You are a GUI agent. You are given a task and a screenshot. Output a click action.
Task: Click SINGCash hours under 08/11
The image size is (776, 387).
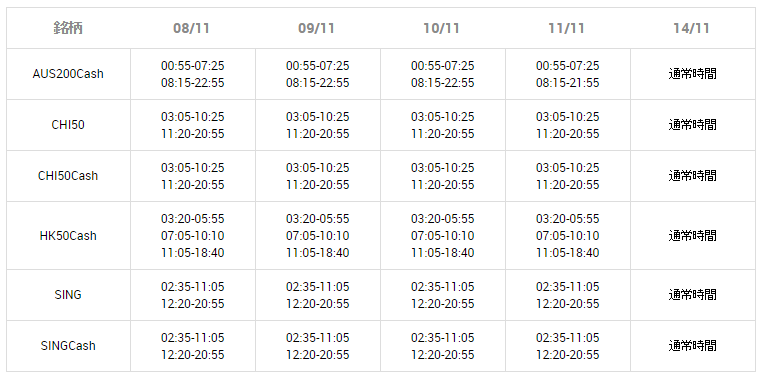pyautogui.click(x=193, y=346)
